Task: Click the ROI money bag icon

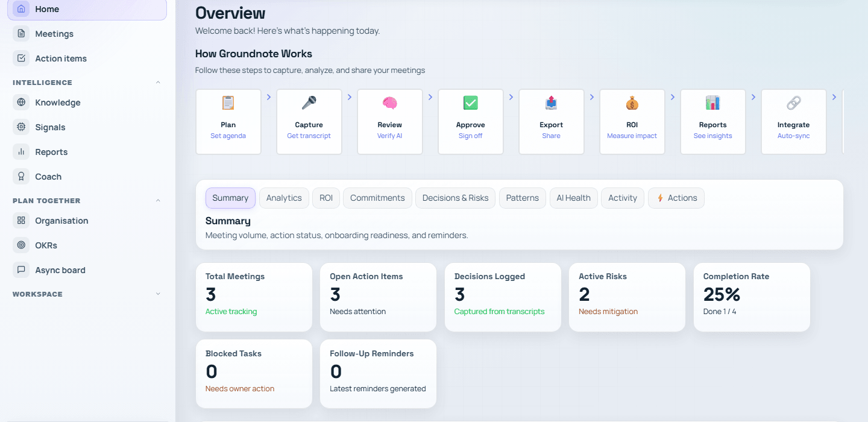Action: (632, 103)
